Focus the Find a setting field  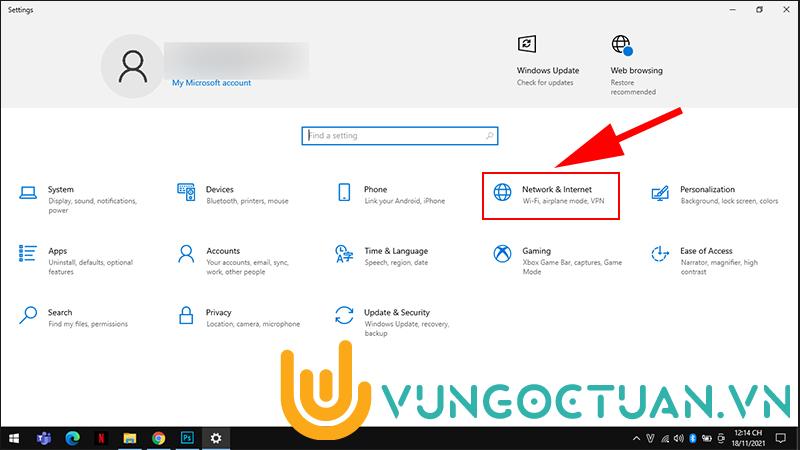(x=399, y=136)
